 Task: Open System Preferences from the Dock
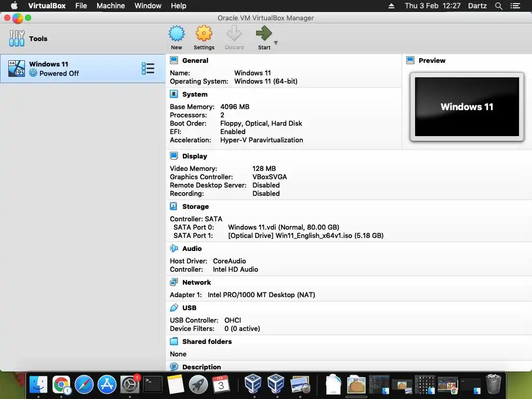(x=129, y=384)
